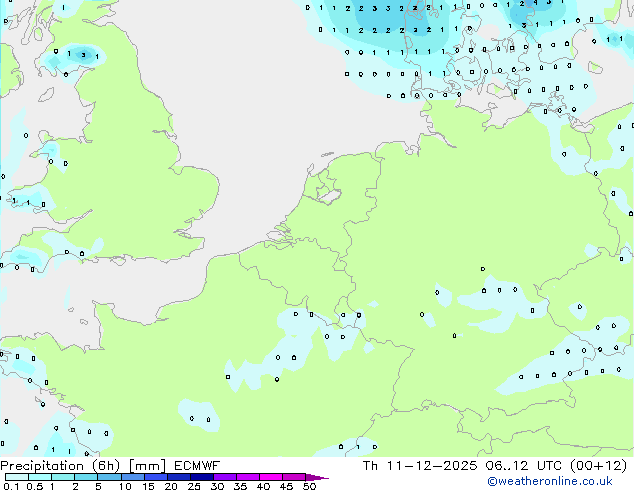Click the 1–2 mm legend swatch
Image resolution: width=634 pixels, height=490 pixels.
point(63,477)
